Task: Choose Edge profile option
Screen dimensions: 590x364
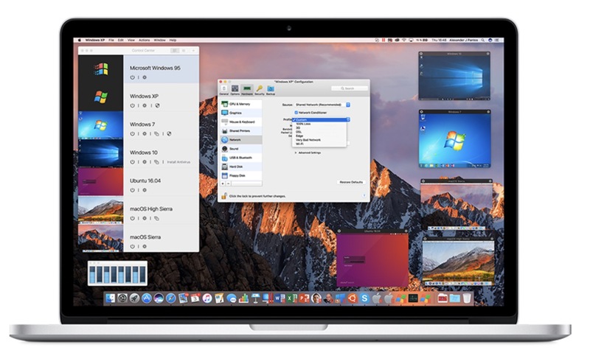Action: tap(319, 136)
